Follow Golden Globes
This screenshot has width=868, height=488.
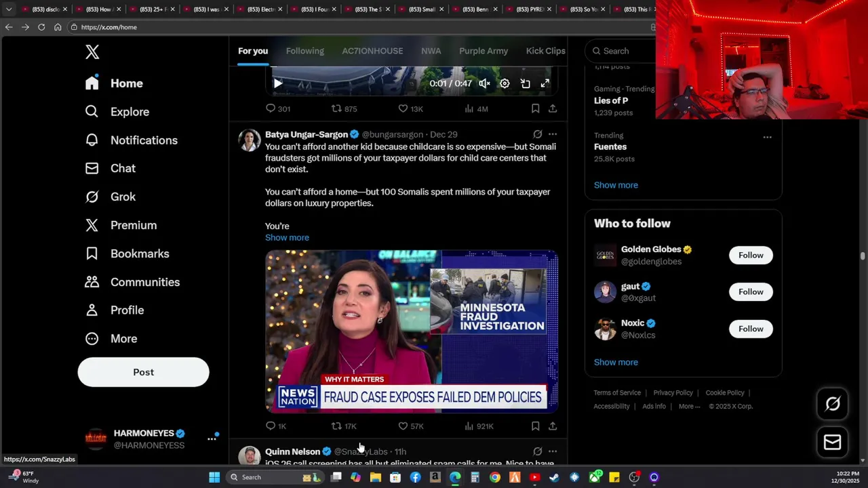tap(751, 255)
